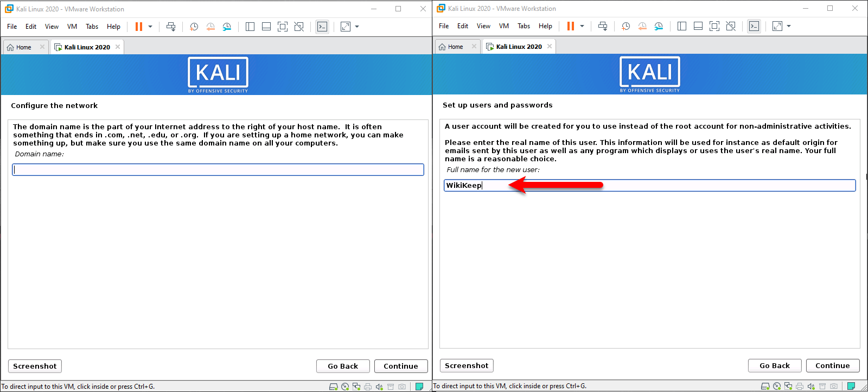868x392 pixels.
Task: Take a snapshot in the left window
Action: tap(194, 27)
